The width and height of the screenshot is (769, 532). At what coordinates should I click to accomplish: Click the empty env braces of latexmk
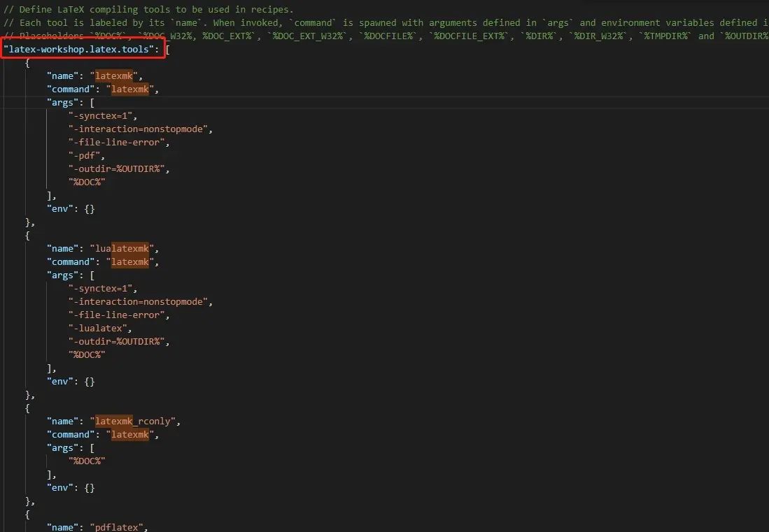pos(91,208)
